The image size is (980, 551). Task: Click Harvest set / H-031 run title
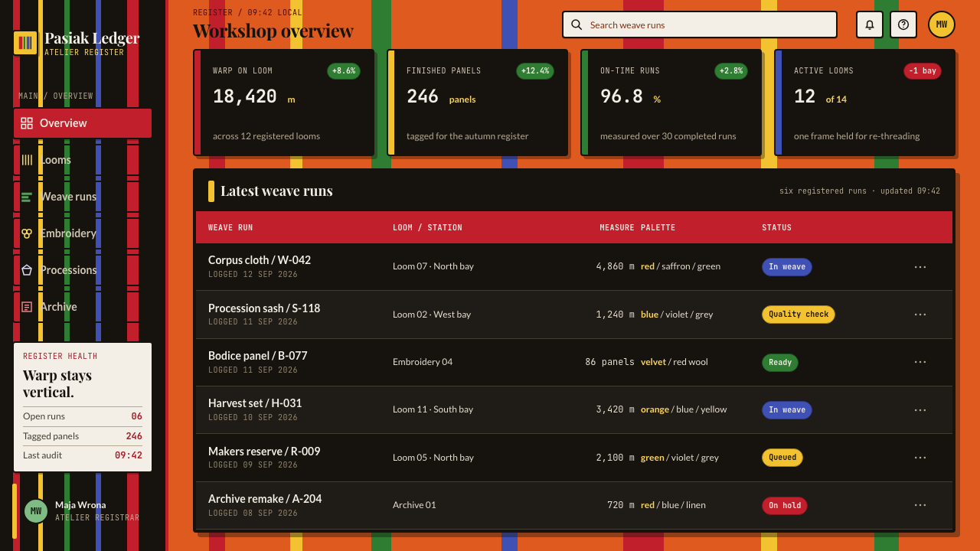tap(255, 403)
